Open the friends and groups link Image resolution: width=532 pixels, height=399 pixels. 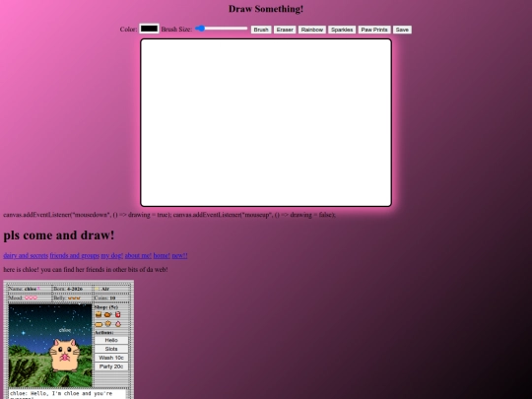tap(74, 255)
